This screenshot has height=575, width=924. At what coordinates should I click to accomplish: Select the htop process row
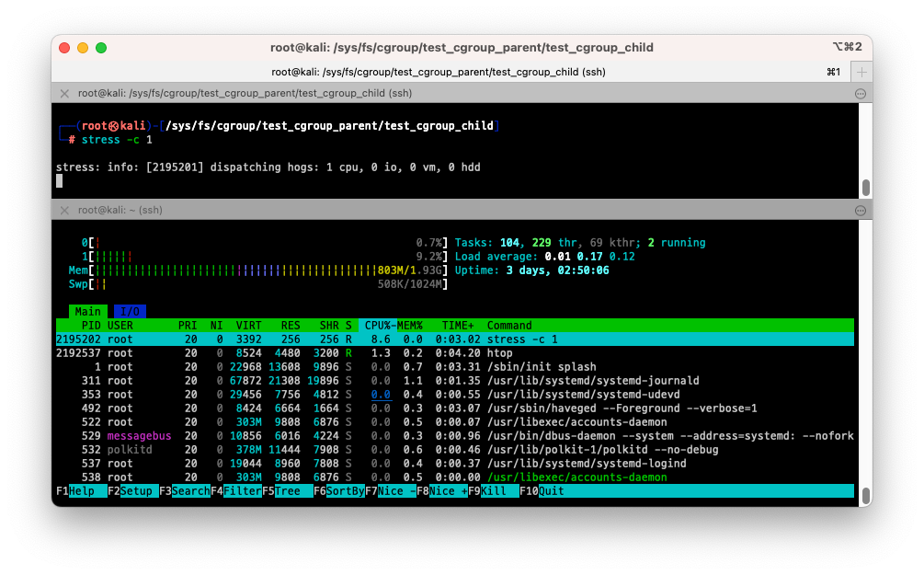click(x=455, y=353)
